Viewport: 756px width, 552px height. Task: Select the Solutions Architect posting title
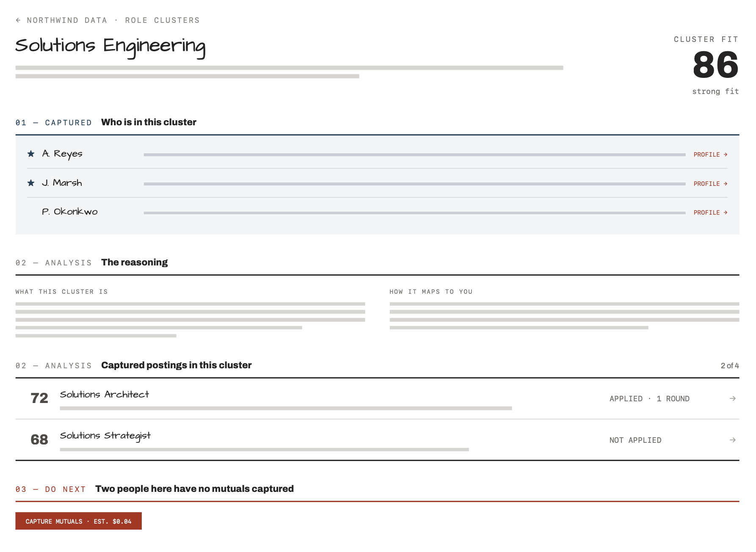tap(105, 395)
